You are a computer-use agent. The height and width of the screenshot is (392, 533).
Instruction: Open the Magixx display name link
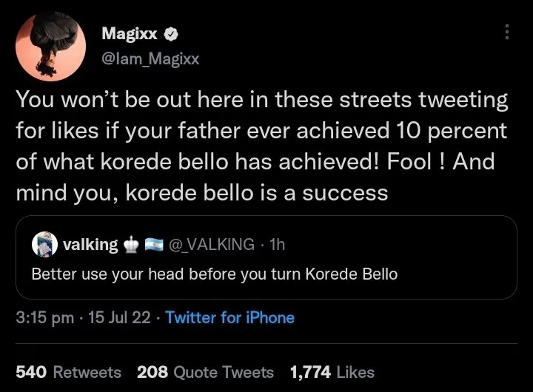pyautogui.click(x=127, y=33)
